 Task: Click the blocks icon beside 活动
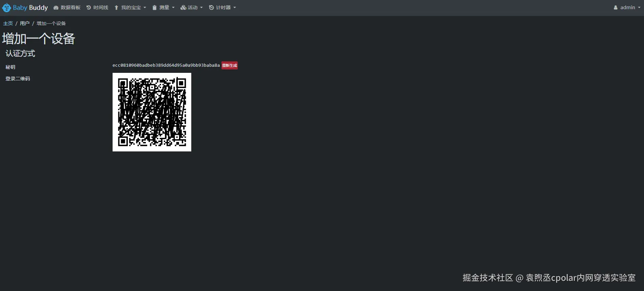(183, 7)
